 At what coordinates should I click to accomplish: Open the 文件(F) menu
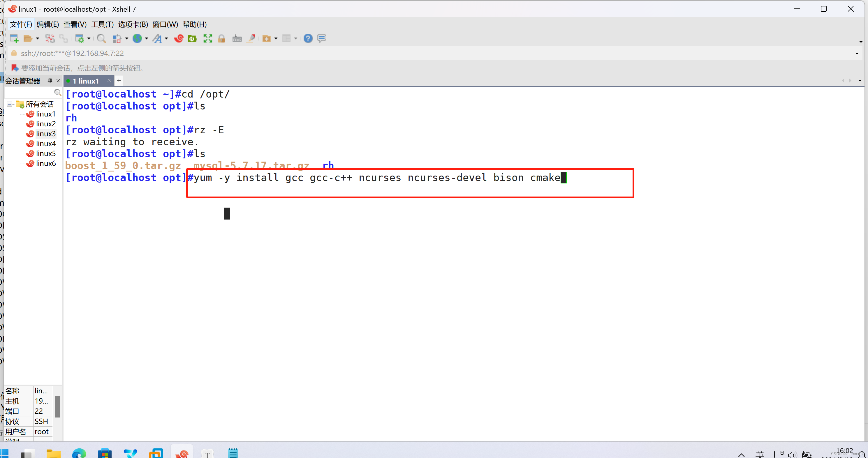coord(21,24)
